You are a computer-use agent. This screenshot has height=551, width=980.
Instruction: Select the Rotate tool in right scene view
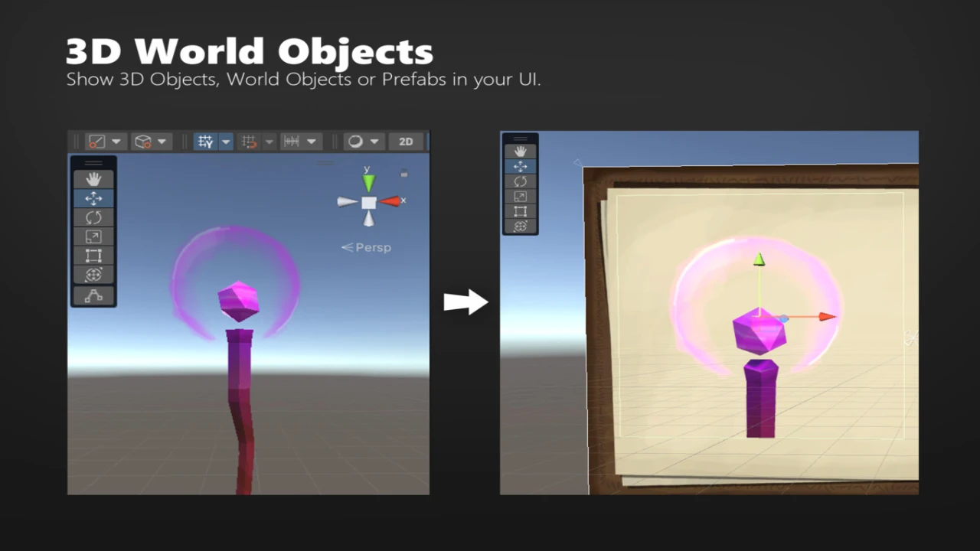click(520, 181)
